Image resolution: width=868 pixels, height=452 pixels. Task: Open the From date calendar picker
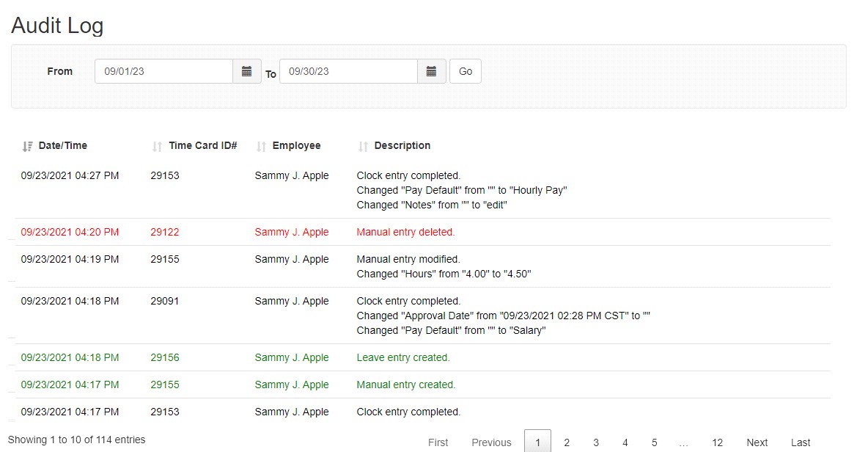coord(247,71)
